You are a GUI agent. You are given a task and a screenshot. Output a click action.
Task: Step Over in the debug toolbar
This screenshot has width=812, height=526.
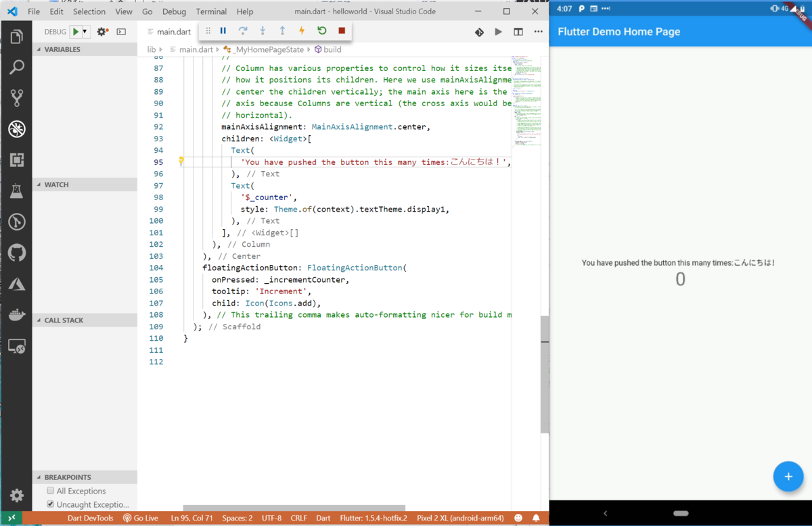(243, 30)
